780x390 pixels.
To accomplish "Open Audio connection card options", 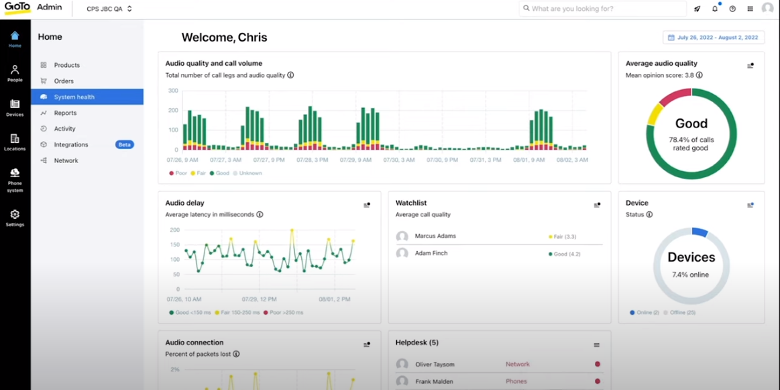I will (367, 344).
